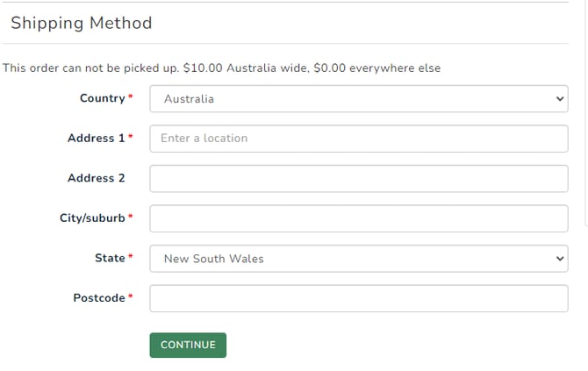Click the Address 1 field label

click(96, 138)
